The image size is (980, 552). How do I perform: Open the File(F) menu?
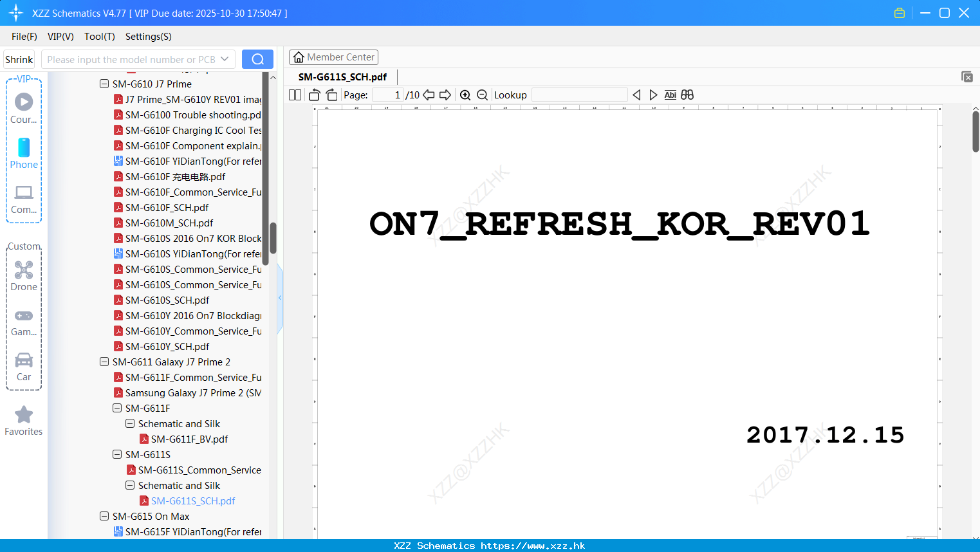[24, 37]
